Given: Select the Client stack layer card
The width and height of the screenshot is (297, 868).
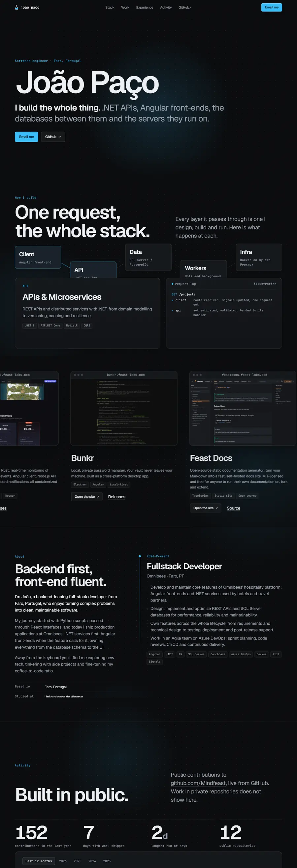Looking at the screenshot, I should point(38,257).
